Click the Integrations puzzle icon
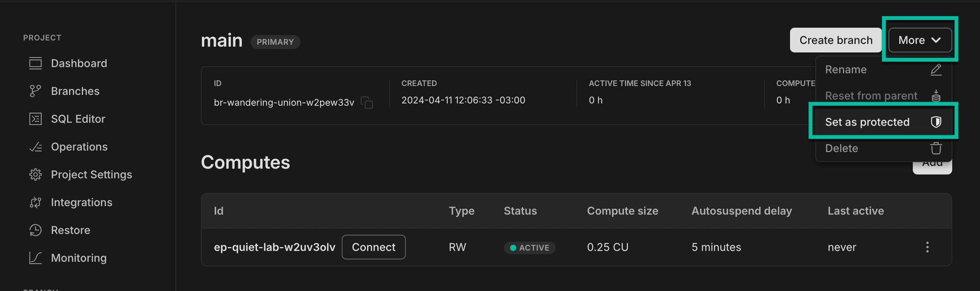 35,203
